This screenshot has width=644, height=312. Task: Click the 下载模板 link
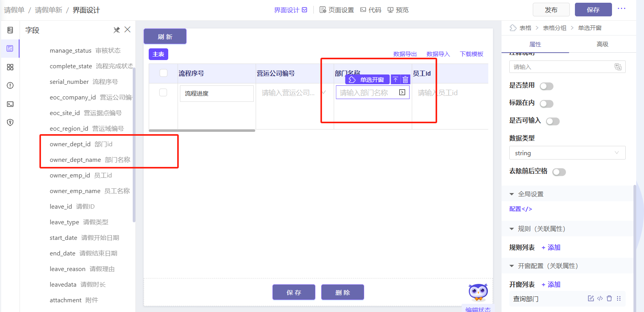pos(471,54)
